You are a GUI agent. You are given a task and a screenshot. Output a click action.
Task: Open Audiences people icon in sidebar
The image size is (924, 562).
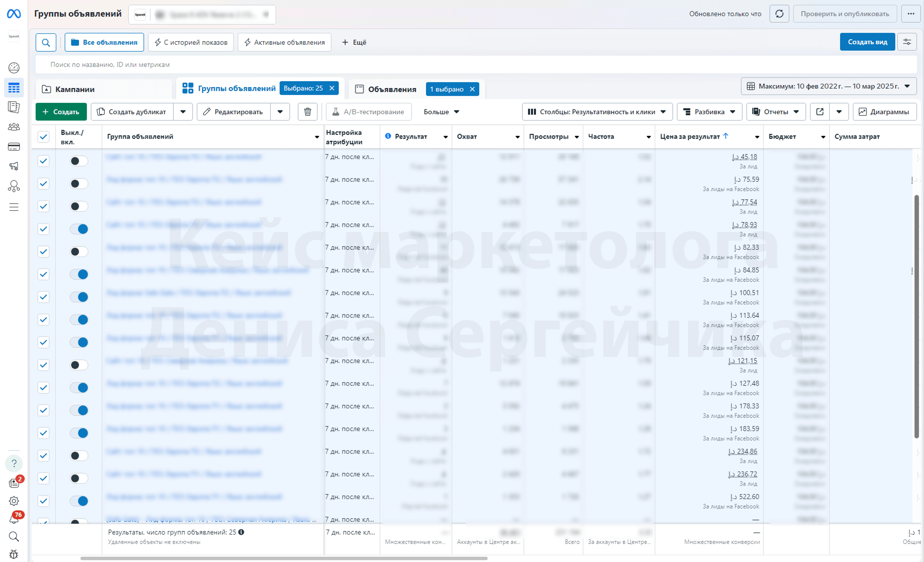(14, 127)
